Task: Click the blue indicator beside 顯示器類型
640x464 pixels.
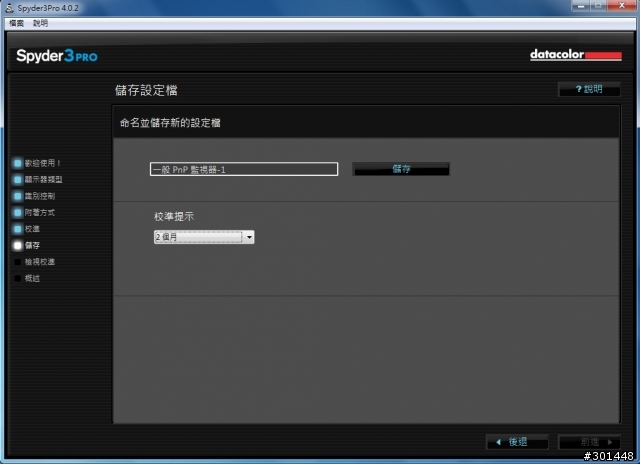Action: (18, 180)
